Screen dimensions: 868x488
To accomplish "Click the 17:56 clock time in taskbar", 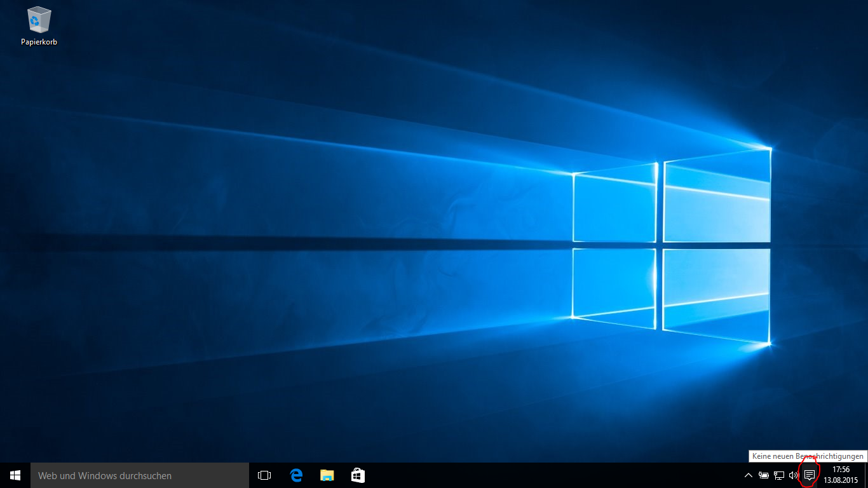I will [x=841, y=470].
